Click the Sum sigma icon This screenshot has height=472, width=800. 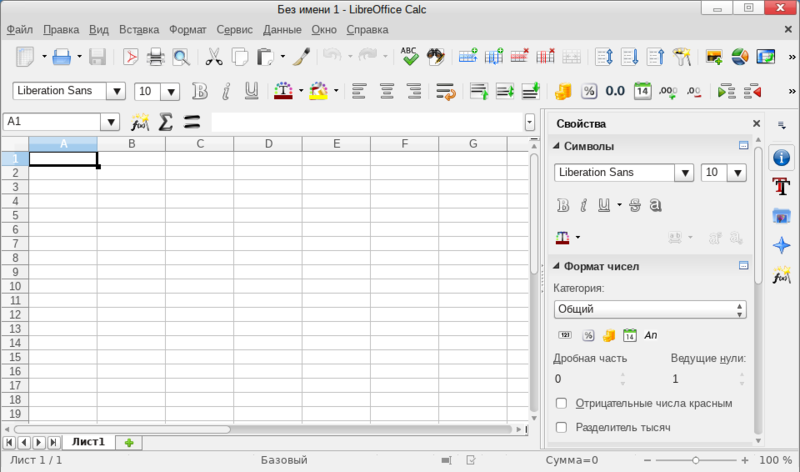pyautogui.click(x=166, y=122)
